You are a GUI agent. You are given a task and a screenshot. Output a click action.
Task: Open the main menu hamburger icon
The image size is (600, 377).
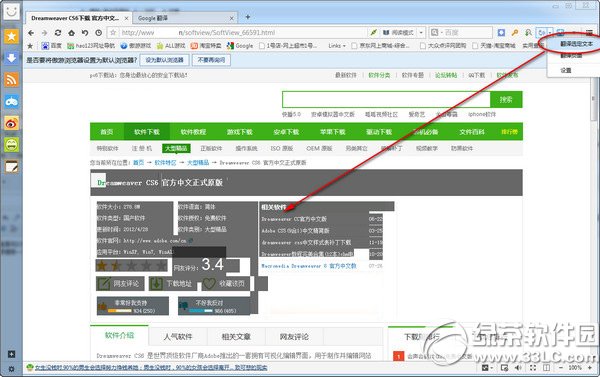point(590,33)
